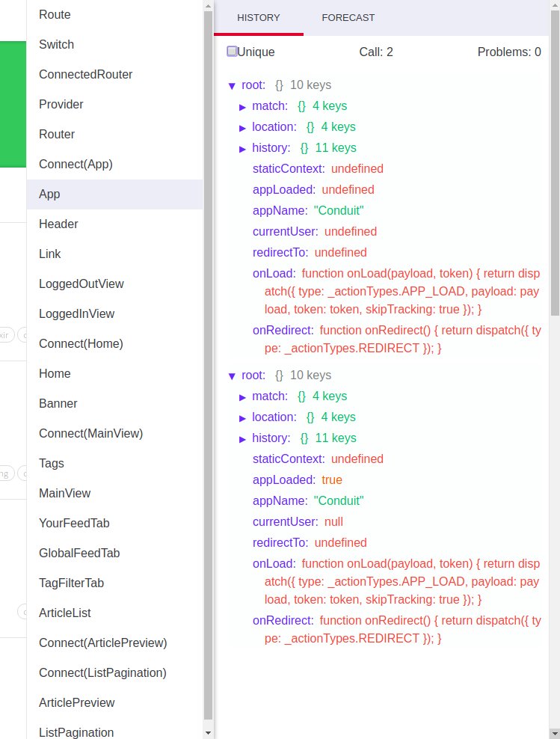Collapse the second root object tree
Viewport: 560px width, 739px height.
[231, 376]
